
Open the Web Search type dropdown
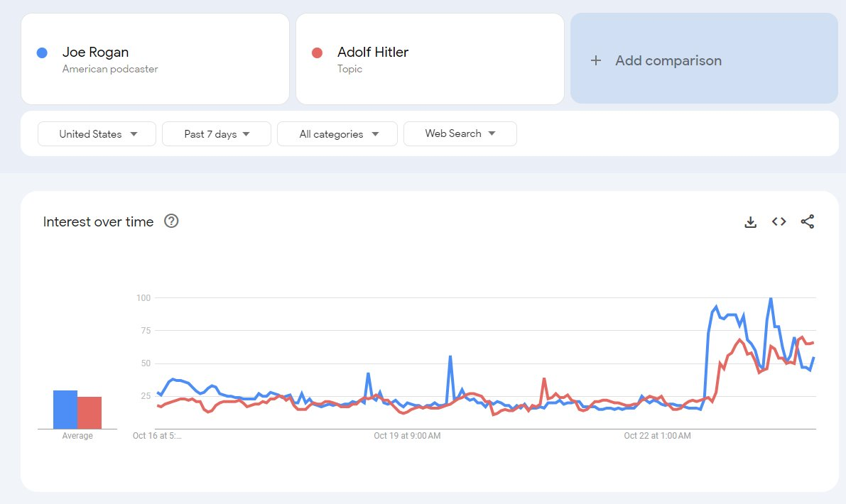coord(460,133)
